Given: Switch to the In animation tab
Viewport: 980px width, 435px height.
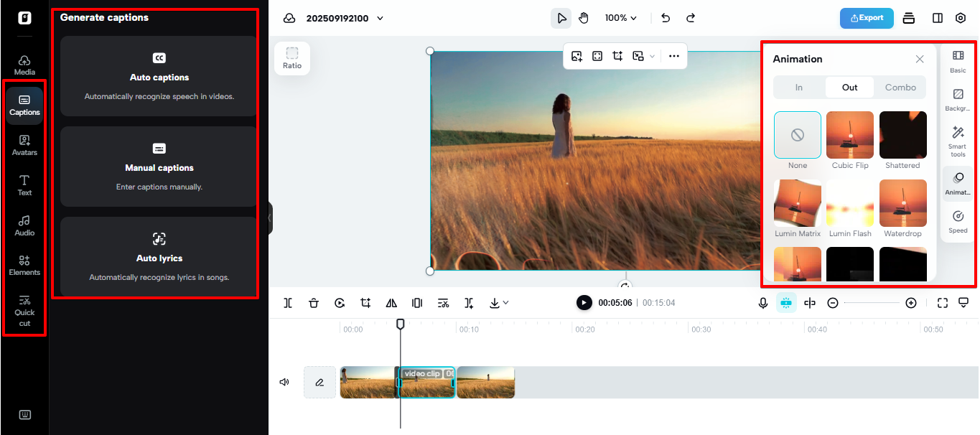Looking at the screenshot, I should tap(799, 88).
